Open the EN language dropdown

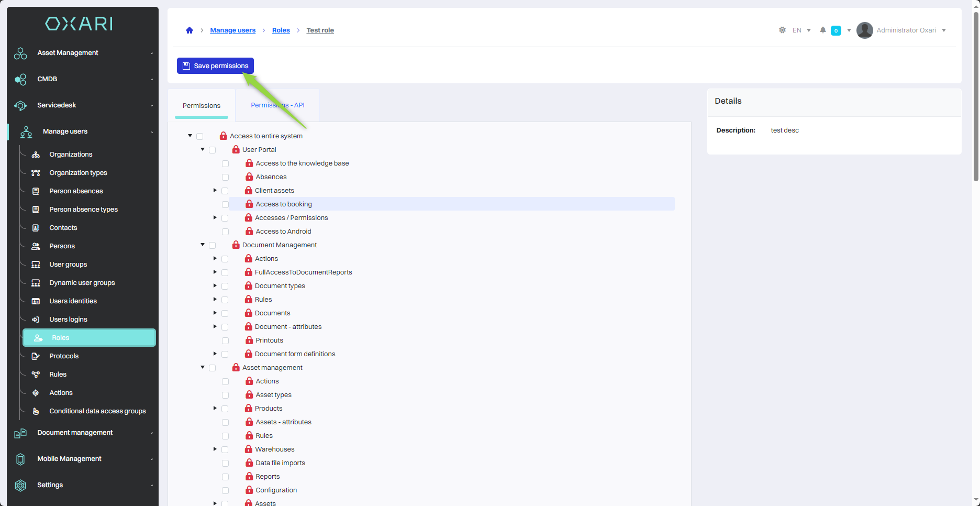[801, 30]
